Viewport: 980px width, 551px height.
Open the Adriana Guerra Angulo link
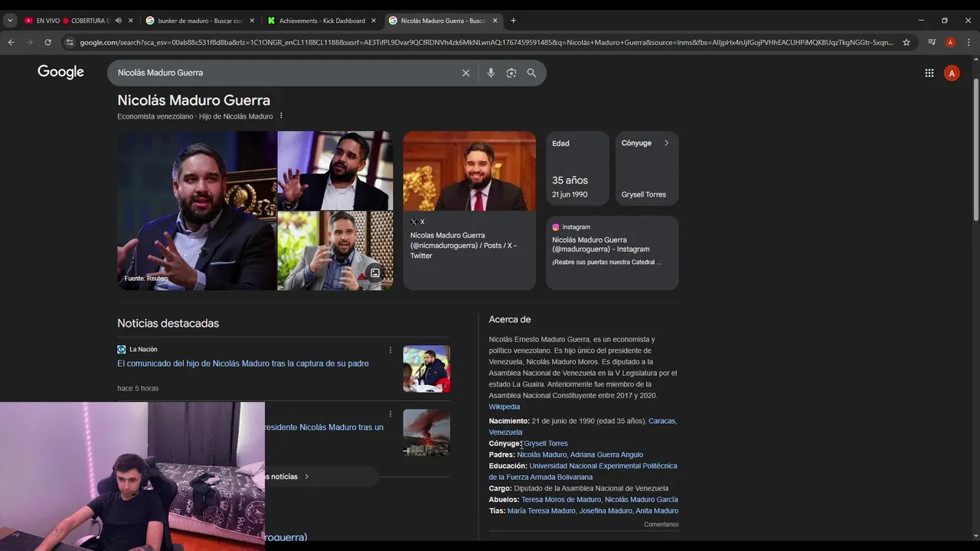[x=606, y=455]
